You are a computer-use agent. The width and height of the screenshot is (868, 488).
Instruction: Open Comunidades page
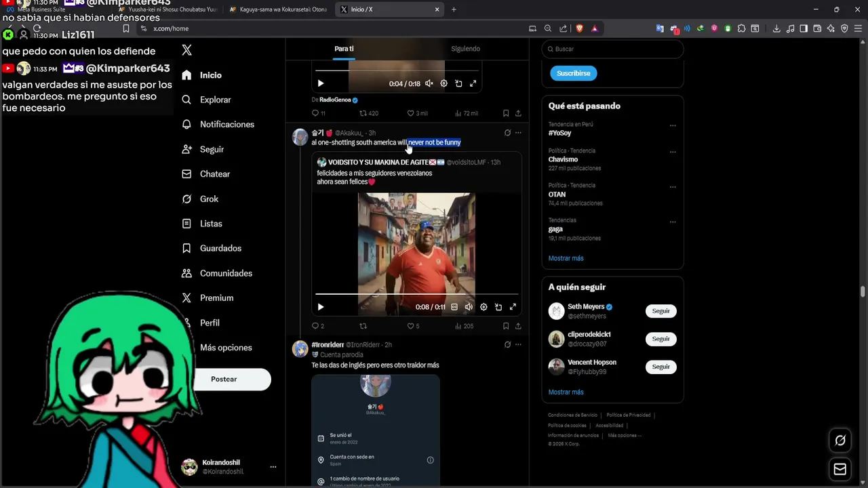tap(216, 273)
